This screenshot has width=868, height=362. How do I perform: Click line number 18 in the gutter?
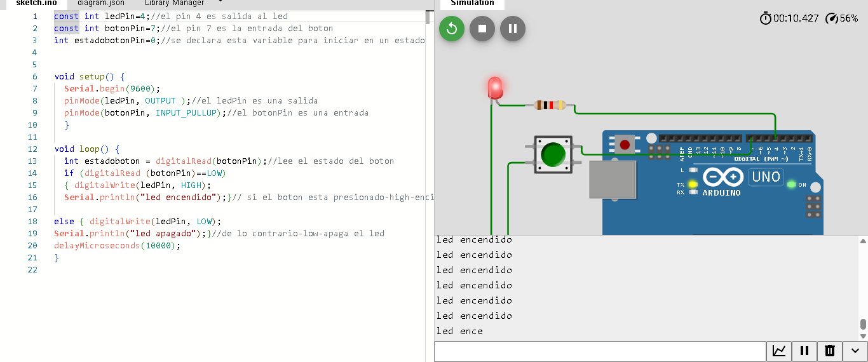tap(33, 221)
